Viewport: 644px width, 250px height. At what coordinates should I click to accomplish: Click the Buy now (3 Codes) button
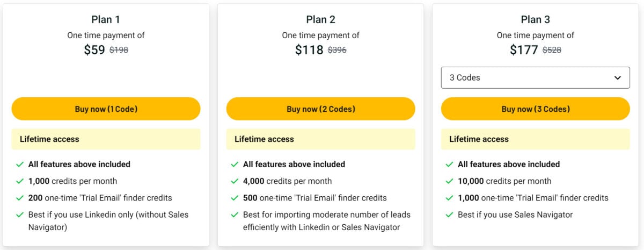click(535, 109)
